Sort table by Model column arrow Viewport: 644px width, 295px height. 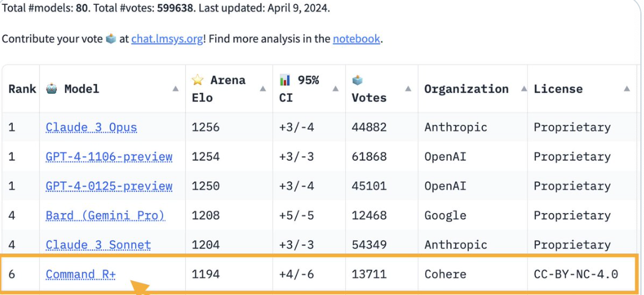[175, 89]
